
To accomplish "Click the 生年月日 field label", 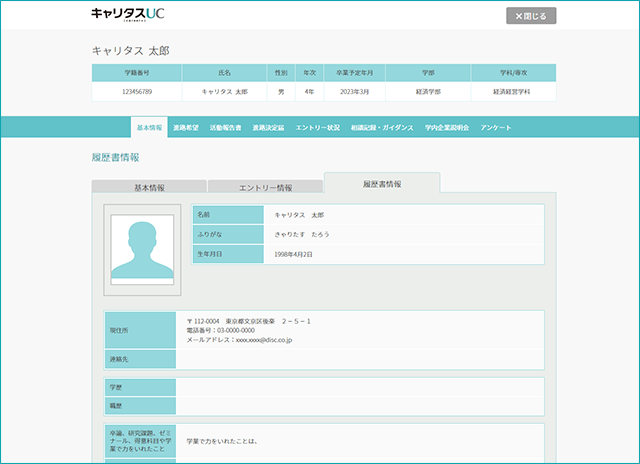I will 228,254.
